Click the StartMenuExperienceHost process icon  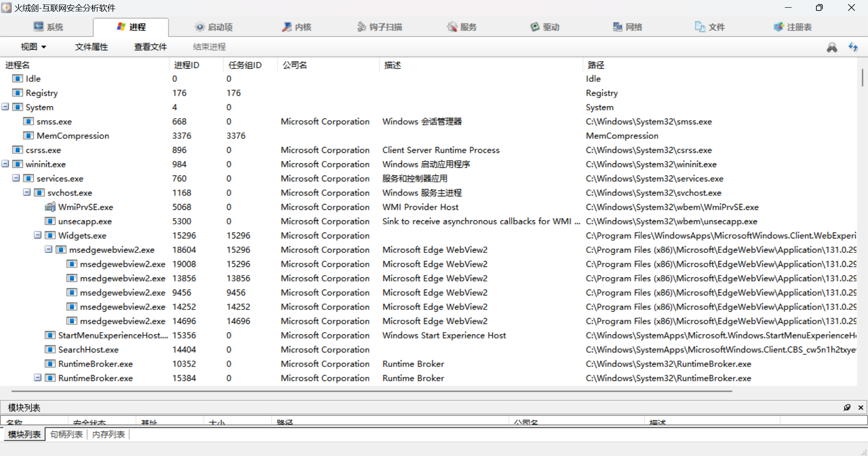click(50, 335)
